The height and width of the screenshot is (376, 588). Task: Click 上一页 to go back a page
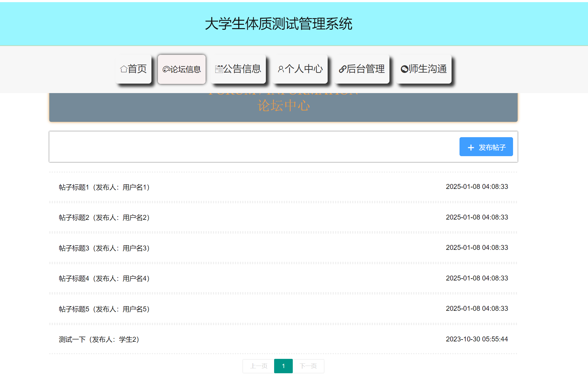coord(259,366)
